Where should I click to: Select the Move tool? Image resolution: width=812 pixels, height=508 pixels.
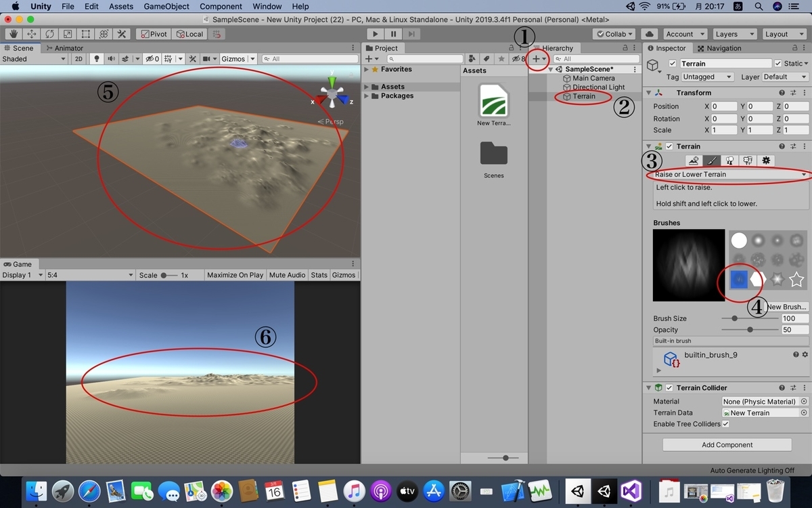pyautogui.click(x=31, y=34)
